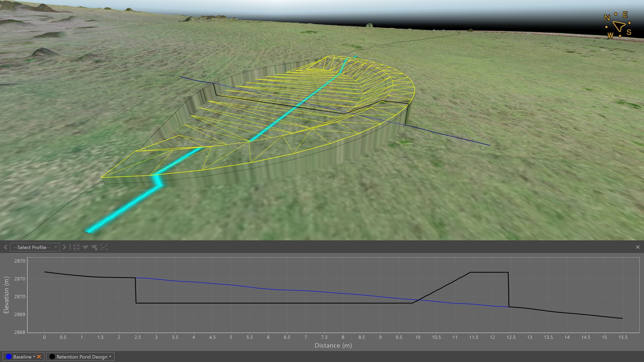Click the berm top on black profile line
Image resolution: width=644 pixels, height=362 pixels.
coord(489,272)
